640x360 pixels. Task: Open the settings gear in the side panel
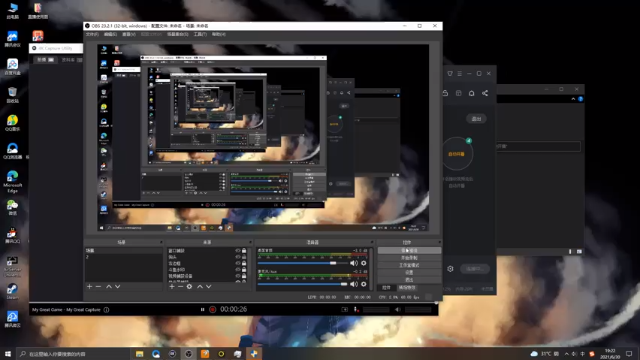click(450, 269)
